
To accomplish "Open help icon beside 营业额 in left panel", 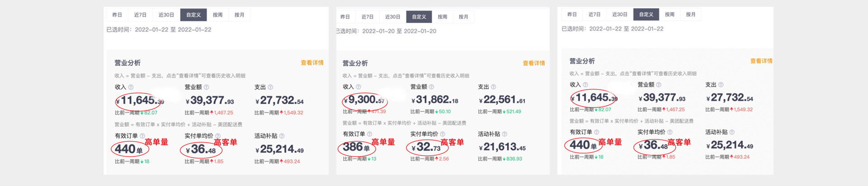I will point(206,87).
